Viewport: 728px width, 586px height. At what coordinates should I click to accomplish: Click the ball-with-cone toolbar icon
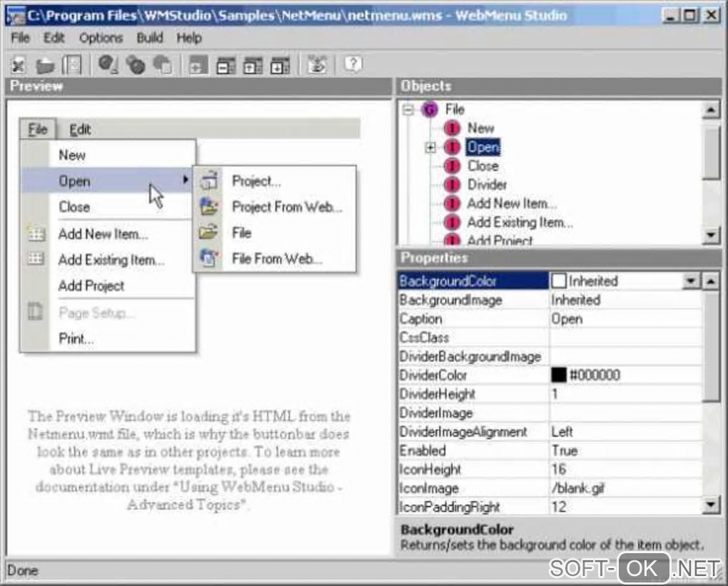coord(108,64)
